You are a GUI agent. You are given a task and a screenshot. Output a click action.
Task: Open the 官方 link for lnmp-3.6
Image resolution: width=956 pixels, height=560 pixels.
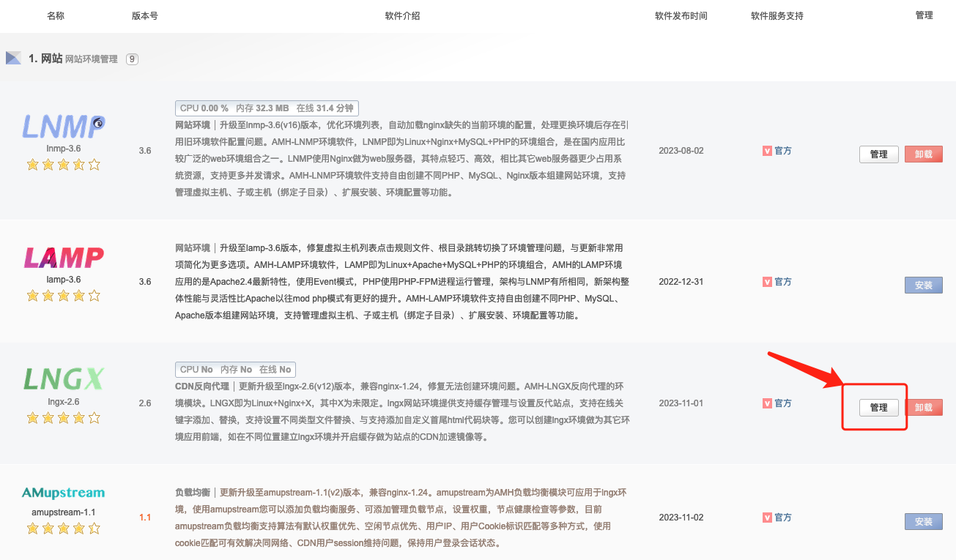coord(782,150)
